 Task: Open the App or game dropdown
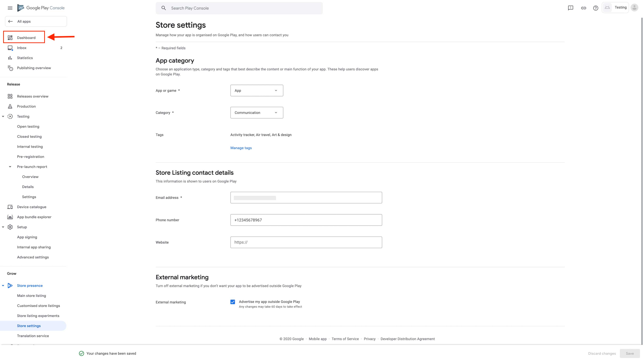(256, 90)
